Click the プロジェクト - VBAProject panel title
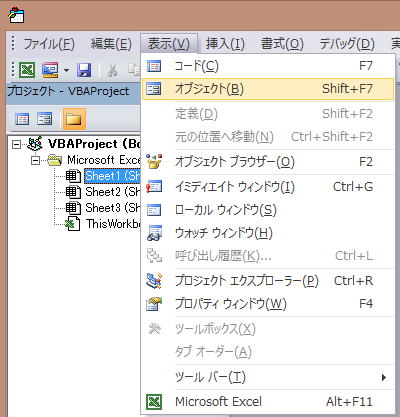This screenshot has width=400, height=417. (x=68, y=91)
